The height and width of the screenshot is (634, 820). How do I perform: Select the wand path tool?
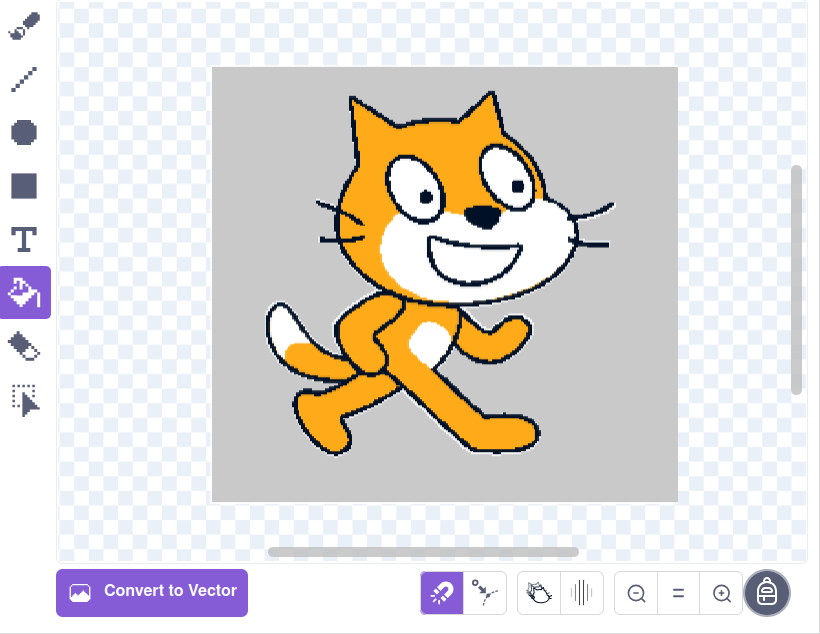click(485, 593)
